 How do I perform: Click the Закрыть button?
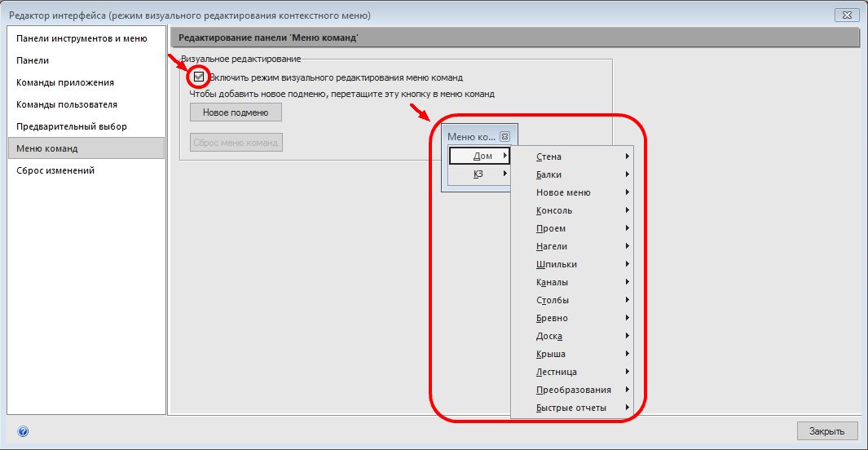point(827,430)
